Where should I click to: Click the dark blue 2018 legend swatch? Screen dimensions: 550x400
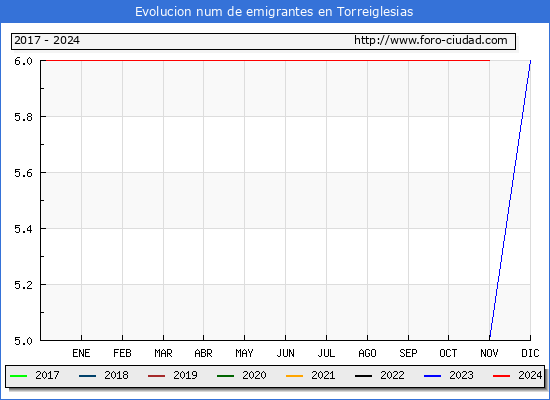click(88, 376)
